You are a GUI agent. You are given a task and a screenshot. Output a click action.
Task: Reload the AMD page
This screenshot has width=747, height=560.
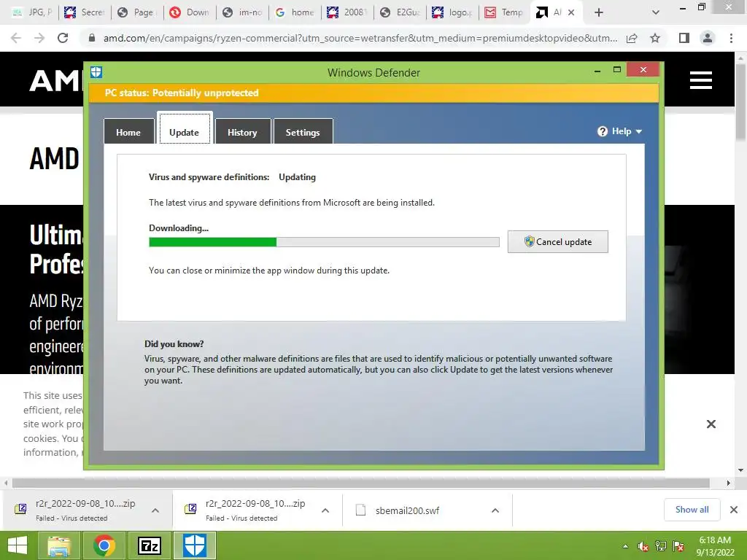tap(63, 38)
